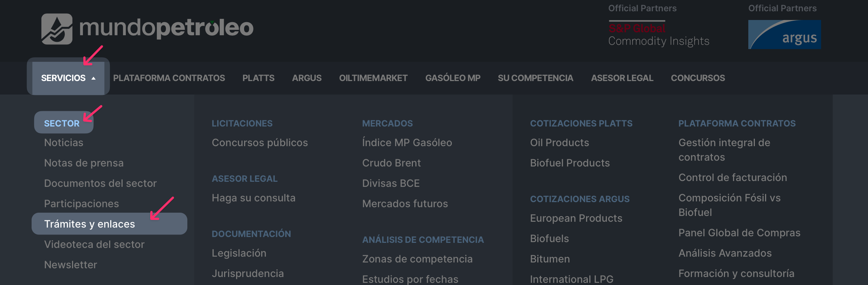Open Haga su consulta
The width and height of the screenshot is (868, 285).
pos(254,198)
